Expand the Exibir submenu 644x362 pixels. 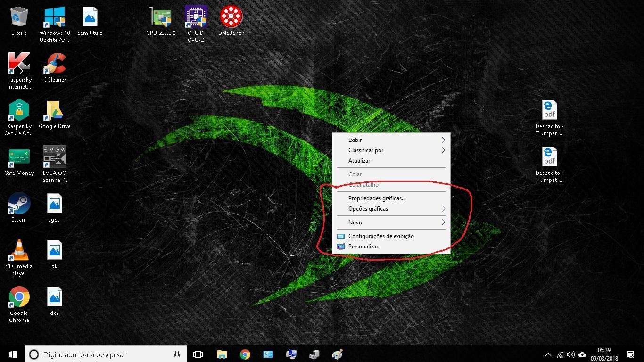click(391, 140)
